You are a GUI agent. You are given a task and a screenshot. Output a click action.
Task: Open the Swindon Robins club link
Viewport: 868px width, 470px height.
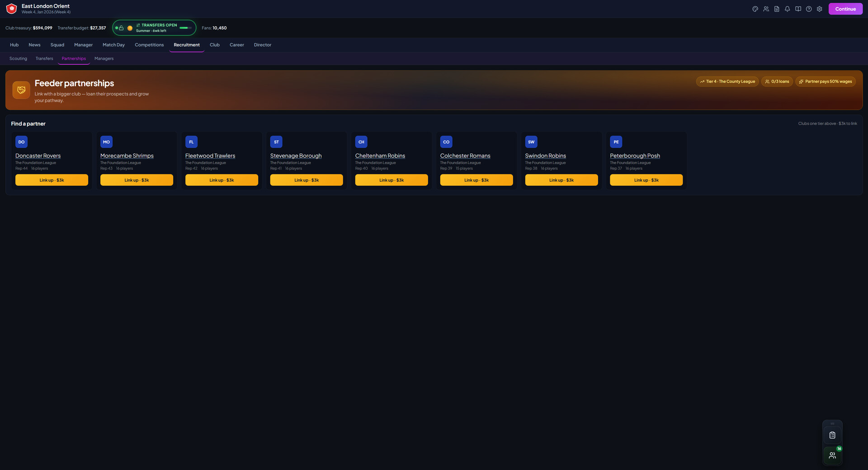tap(546, 155)
